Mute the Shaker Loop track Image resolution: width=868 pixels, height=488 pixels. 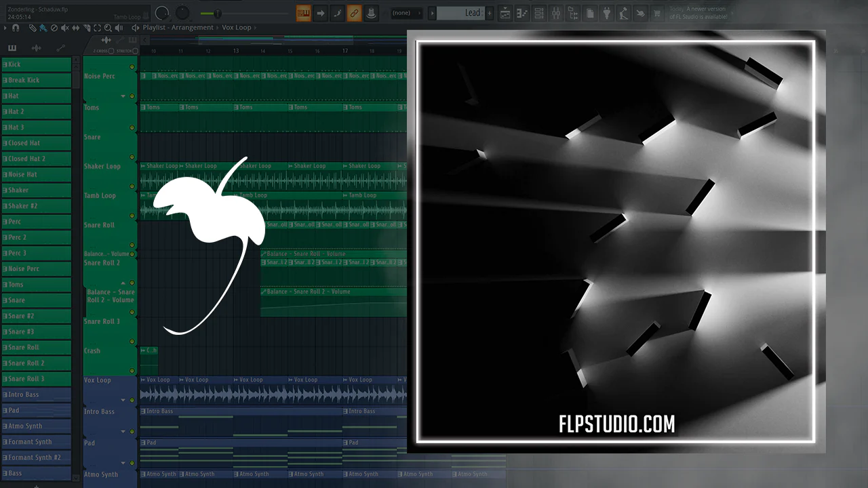coord(132,186)
